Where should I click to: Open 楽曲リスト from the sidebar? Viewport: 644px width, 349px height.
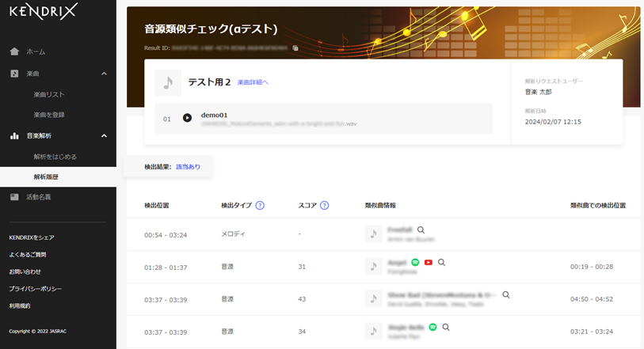[x=49, y=94]
